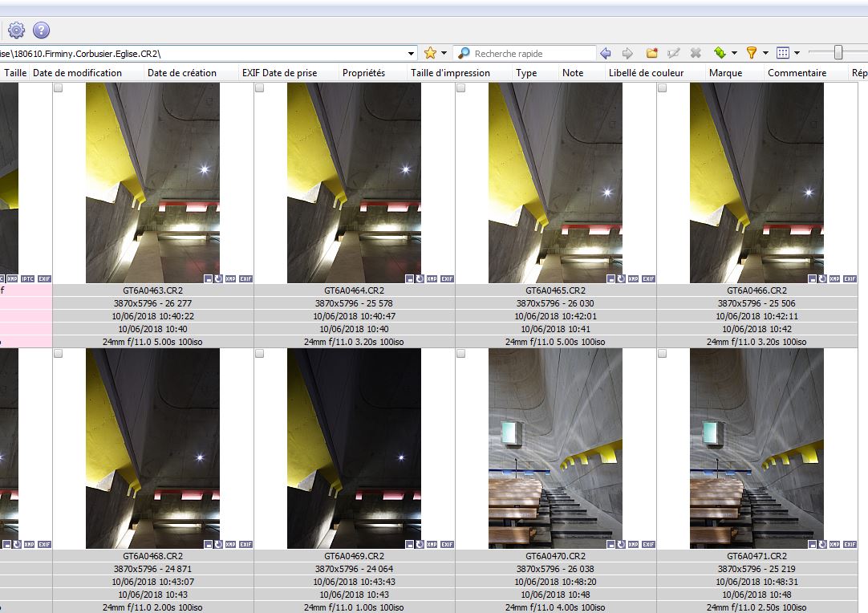868x613 pixels.
Task: Click the yellow filter funnel icon
Action: click(751, 53)
